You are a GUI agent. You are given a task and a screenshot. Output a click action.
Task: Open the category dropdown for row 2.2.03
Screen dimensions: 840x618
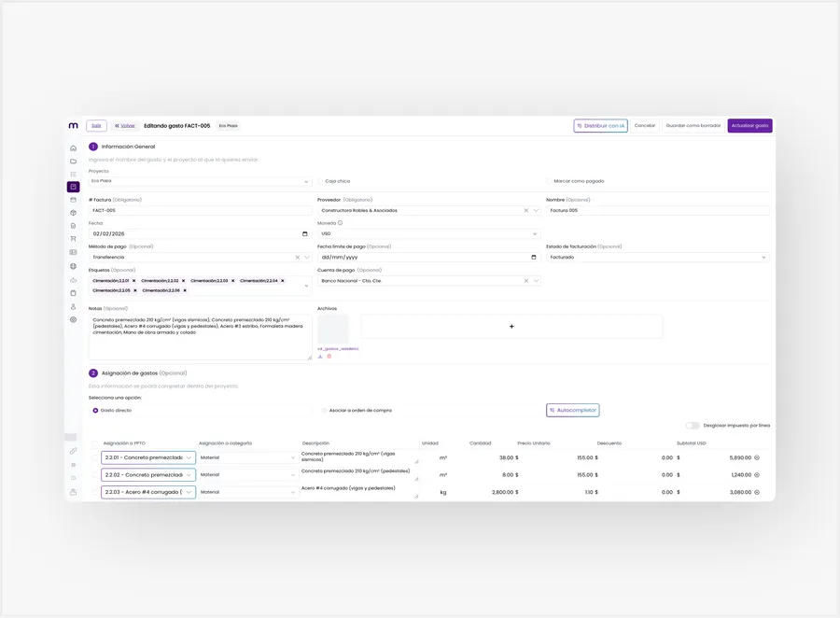pyautogui.click(x=248, y=492)
